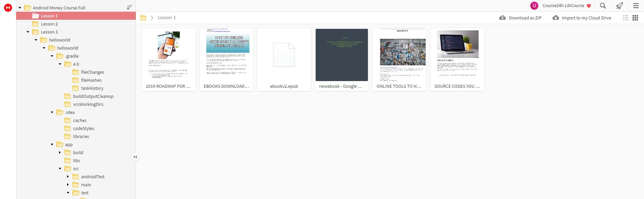Collapse Lesson 3 folder arrow

point(28,32)
